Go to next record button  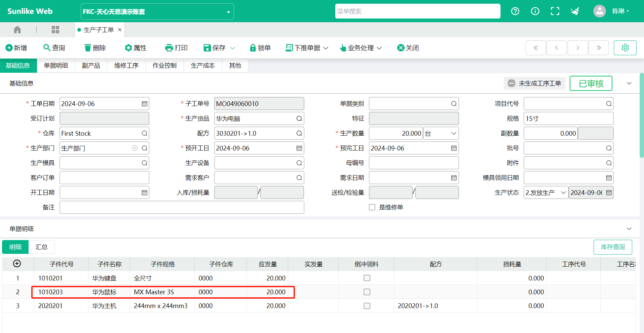click(578, 48)
